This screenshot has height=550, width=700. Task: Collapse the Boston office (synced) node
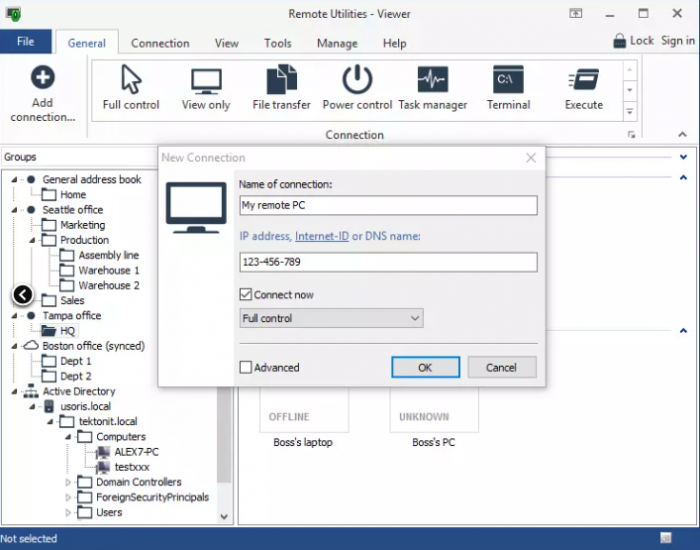(14, 346)
